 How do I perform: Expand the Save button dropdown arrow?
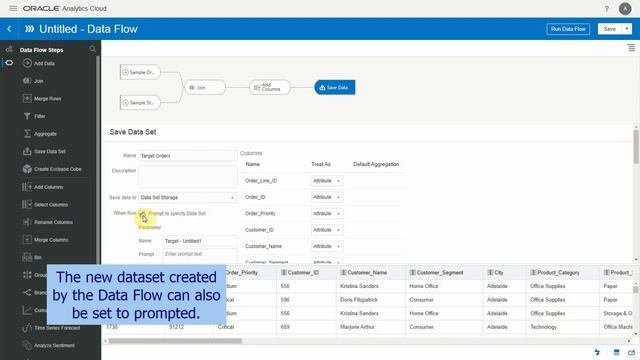click(627, 29)
